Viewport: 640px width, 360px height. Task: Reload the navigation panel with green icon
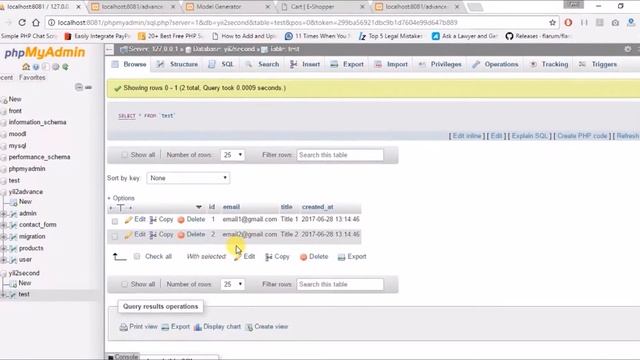tap(65, 67)
